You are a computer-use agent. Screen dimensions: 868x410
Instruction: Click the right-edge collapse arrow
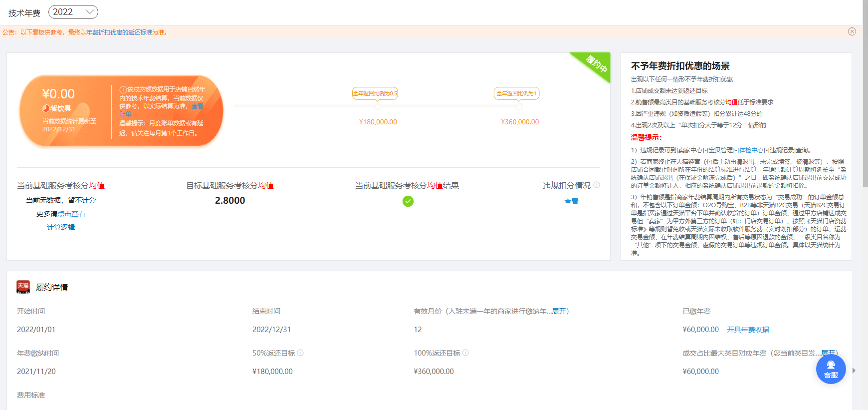854,371
